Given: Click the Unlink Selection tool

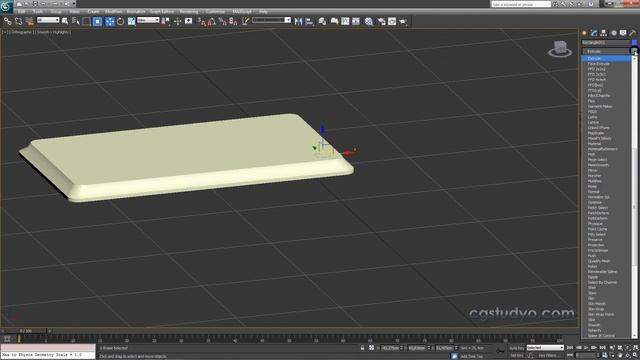Looking at the screenshot, I should coord(18,21).
